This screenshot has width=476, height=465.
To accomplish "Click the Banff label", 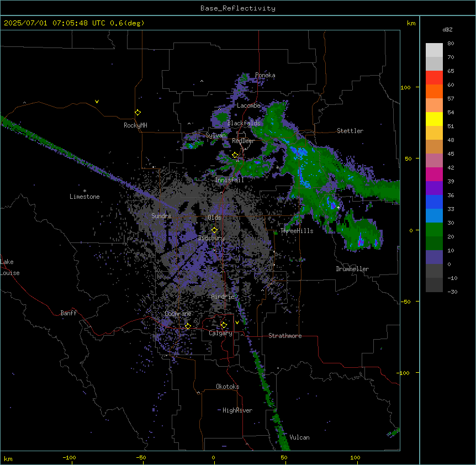I will click(x=68, y=313).
